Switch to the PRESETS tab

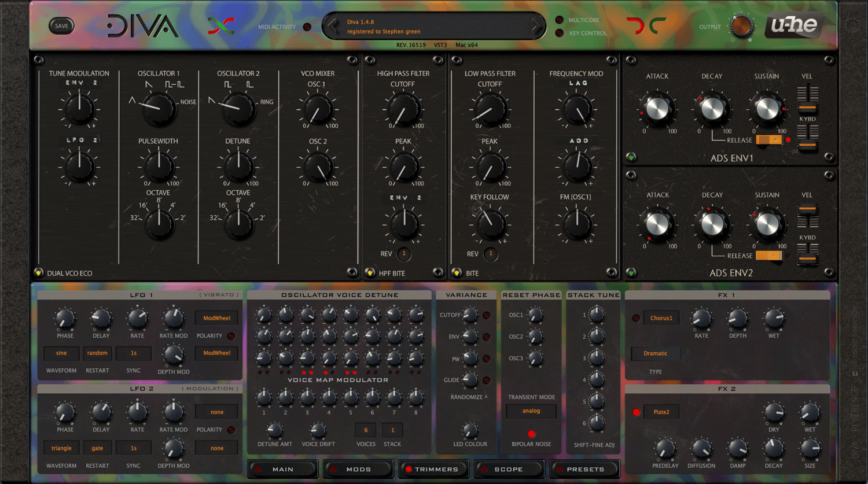[585, 469]
